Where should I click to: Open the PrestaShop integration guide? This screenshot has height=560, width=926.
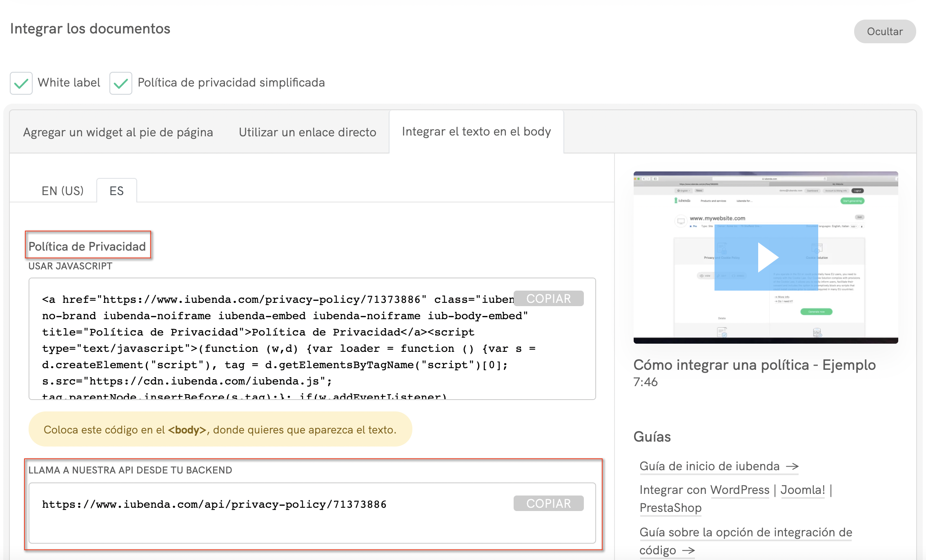click(x=670, y=508)
